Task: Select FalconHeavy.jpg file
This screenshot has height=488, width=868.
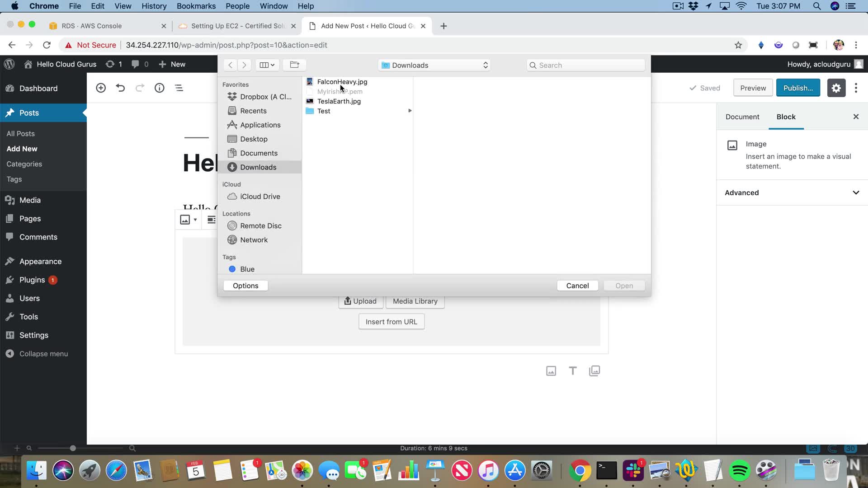Action: [x=342, y=82]
